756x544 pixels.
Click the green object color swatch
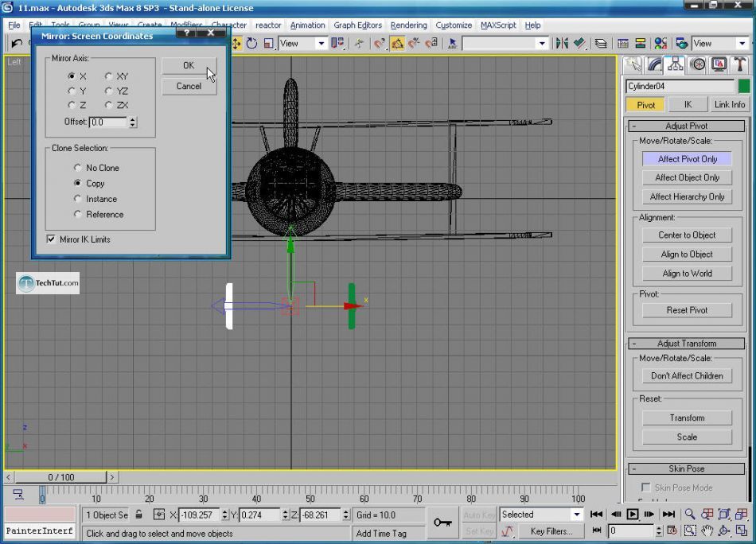[744, 86]
